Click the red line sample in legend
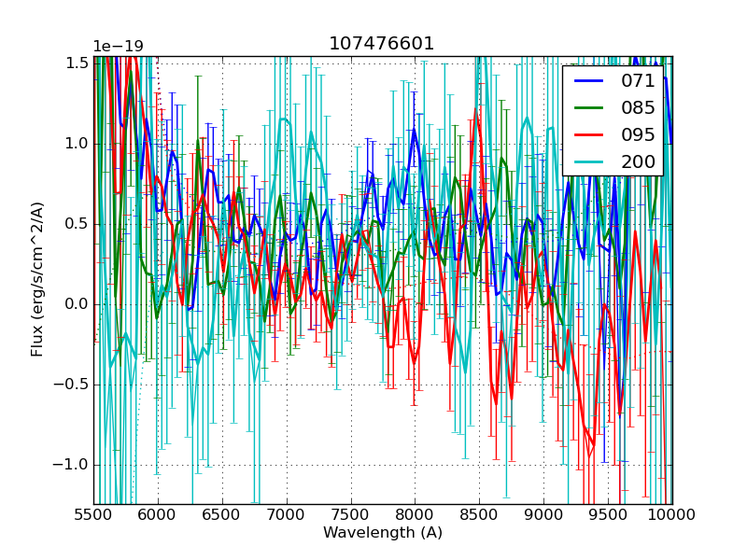747x560 pixels. pos(588,134)
